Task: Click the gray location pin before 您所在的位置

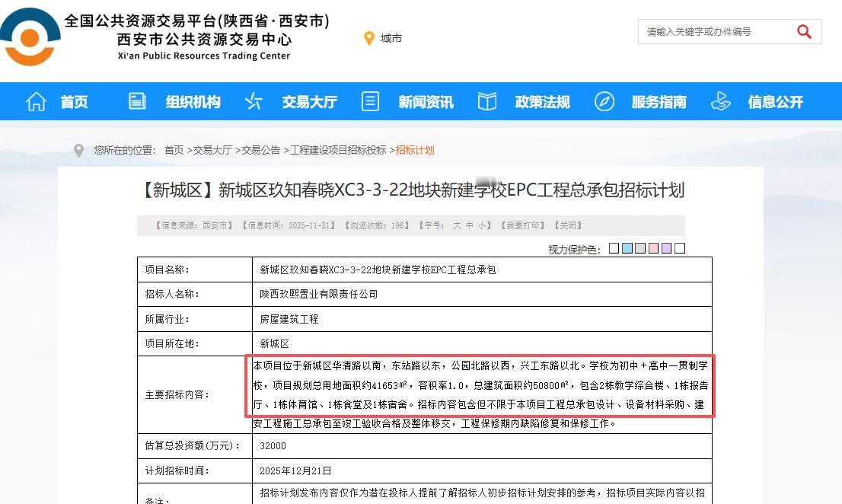Action: (78, 150)
